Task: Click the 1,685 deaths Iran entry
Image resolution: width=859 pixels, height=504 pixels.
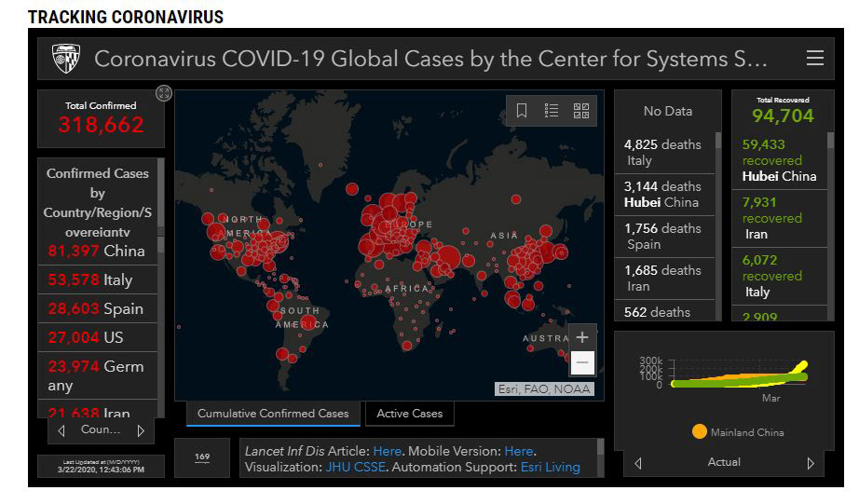Action: pyautogui.click(x=664, y=279)
